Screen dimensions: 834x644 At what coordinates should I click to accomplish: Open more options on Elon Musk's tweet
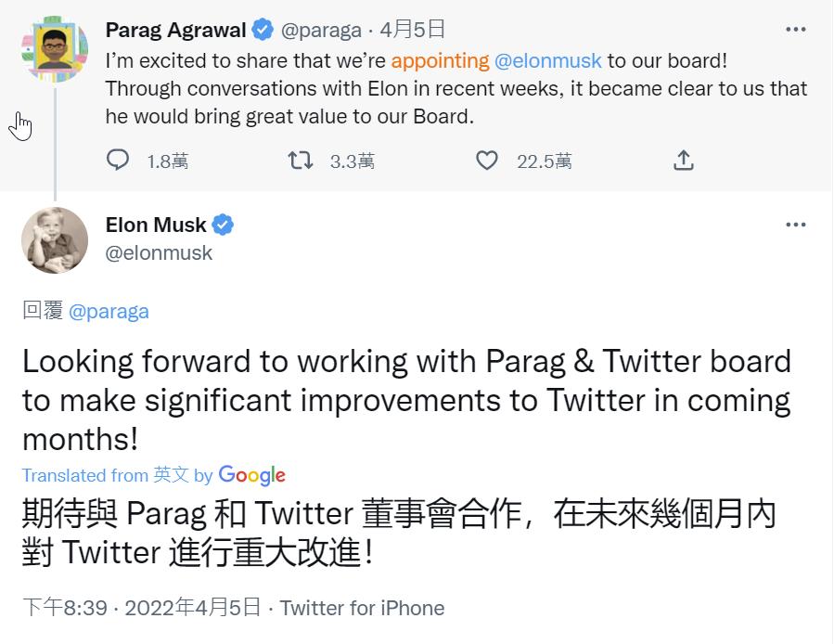click(796, 225)
